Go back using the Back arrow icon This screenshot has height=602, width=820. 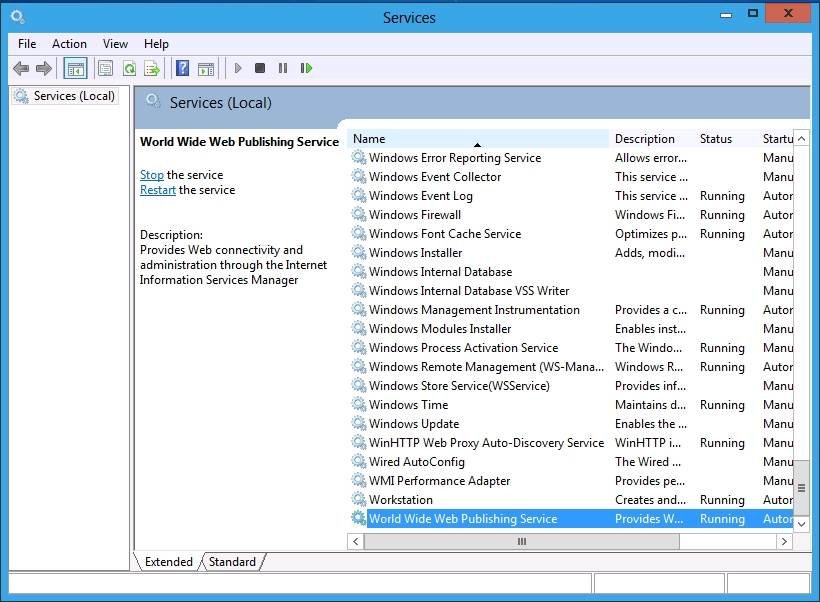[x=21, y=68]
